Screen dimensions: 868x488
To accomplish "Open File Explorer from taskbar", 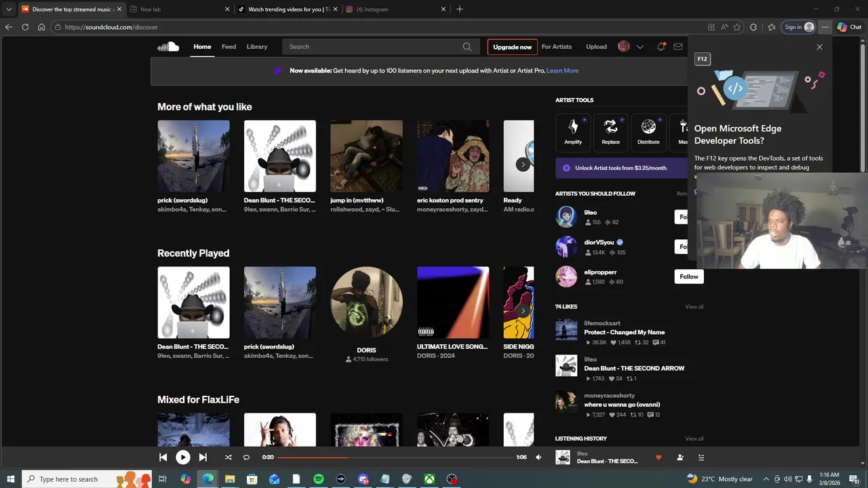I will 230,479.
